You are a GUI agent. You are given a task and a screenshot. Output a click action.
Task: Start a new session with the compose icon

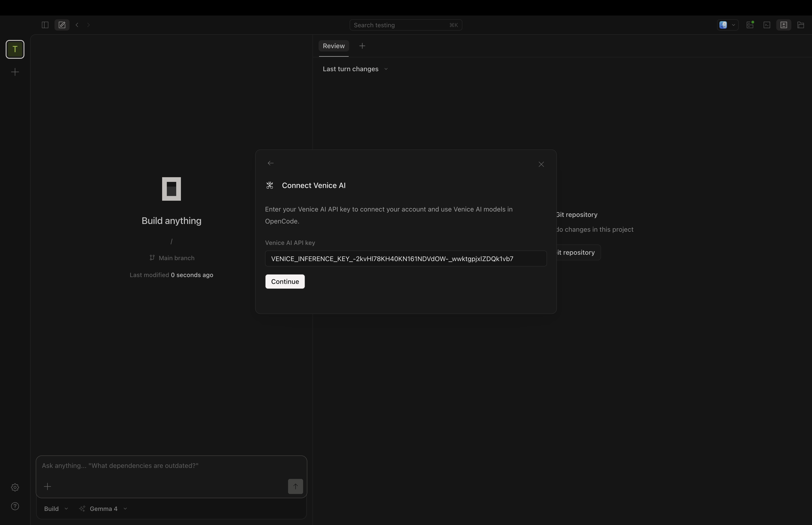(62, 25)
